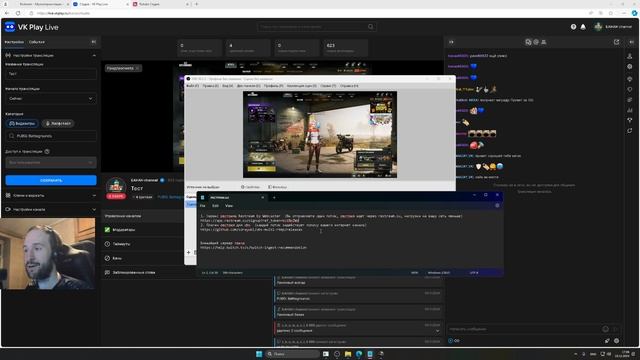Click the bar chart icon in right sidebar
Viewport: 640px width, 360px height.
629,110
